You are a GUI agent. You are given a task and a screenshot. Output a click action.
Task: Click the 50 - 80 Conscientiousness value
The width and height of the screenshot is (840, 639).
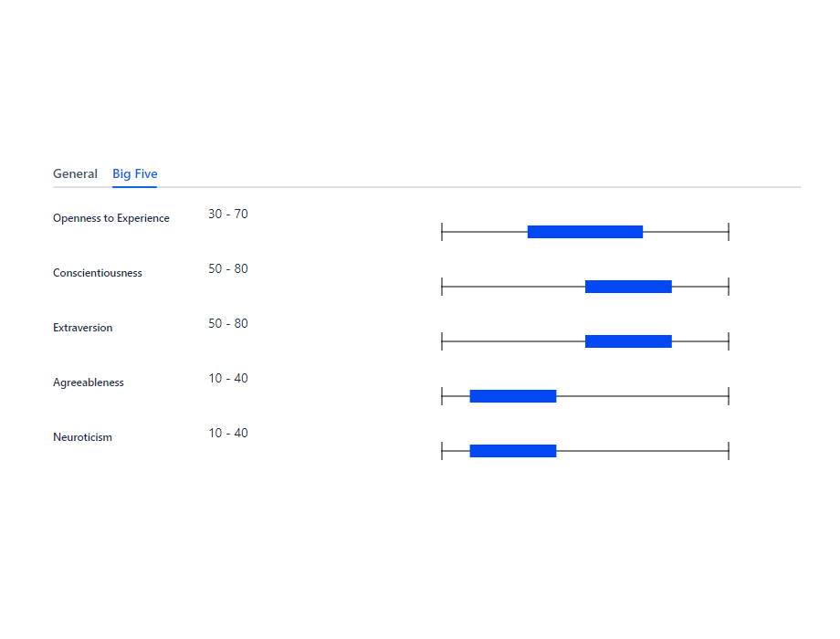point(228,268)
